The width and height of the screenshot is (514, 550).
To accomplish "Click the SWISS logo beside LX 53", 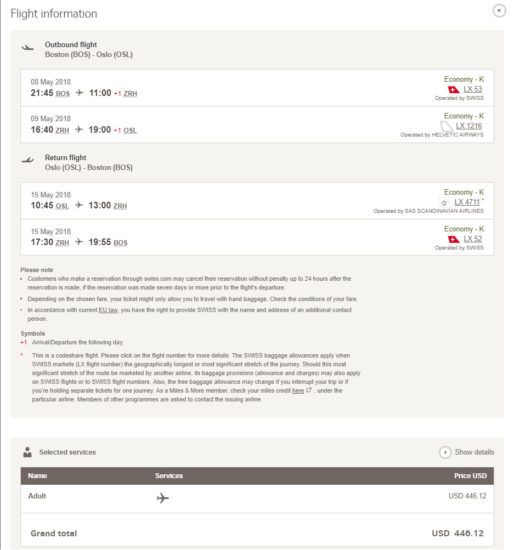I will click(x=454, y=89).
